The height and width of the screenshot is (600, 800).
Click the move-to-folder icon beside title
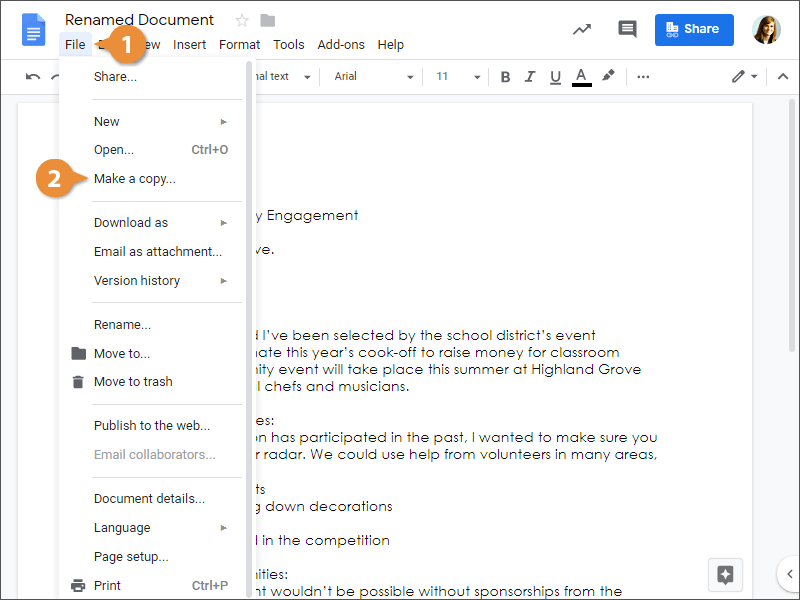click(267, 20)
